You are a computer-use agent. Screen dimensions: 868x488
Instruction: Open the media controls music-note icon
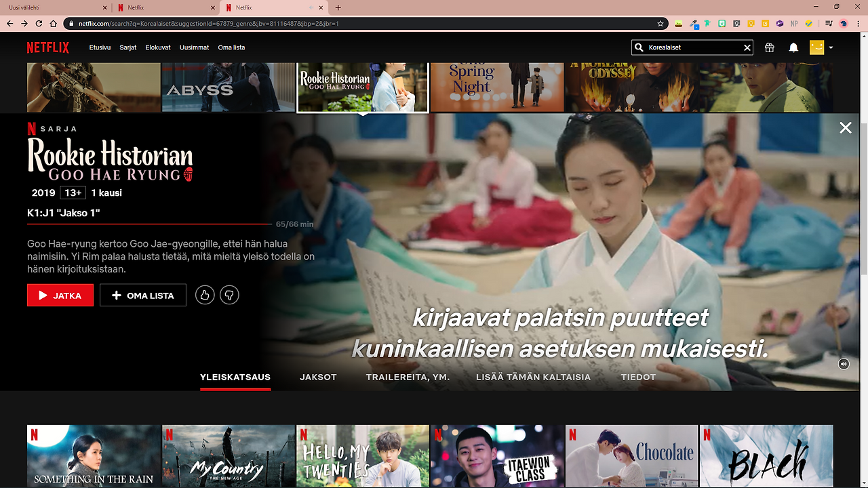(829, 23)
